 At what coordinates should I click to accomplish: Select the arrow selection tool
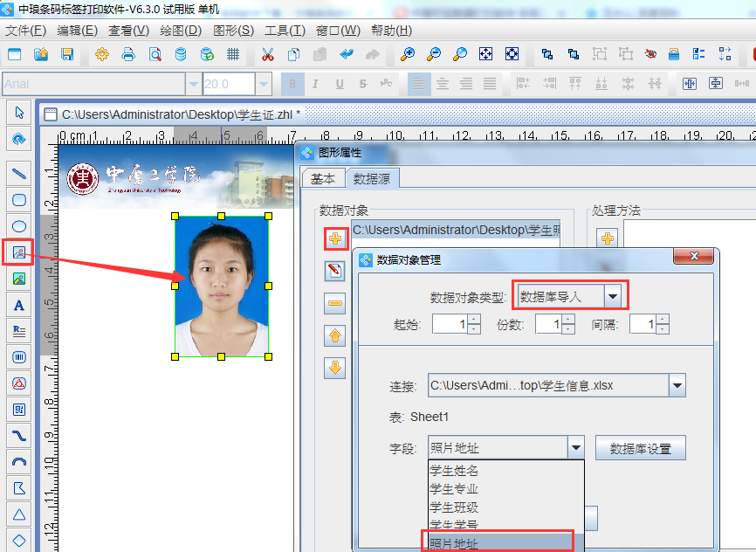(x=19, y=113)
